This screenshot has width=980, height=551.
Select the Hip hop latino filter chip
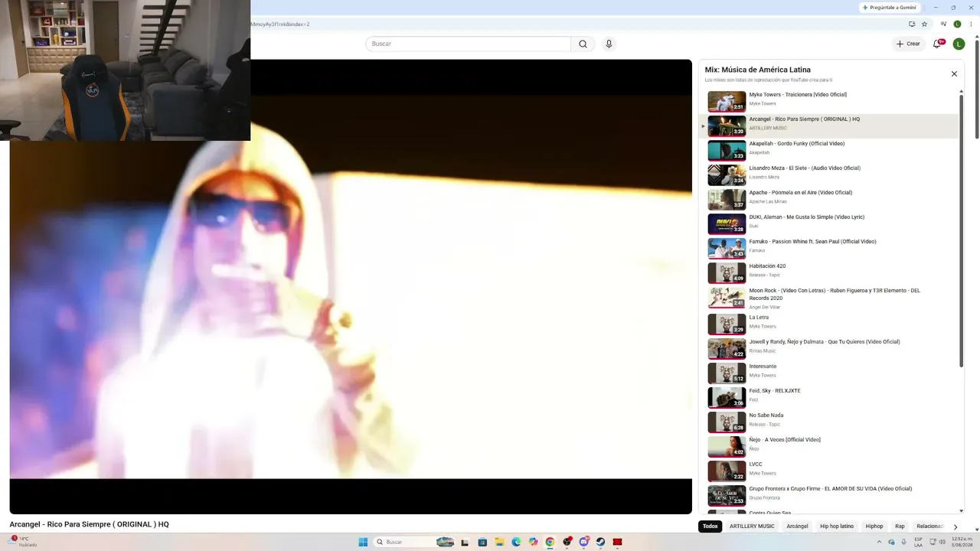[837, 527]
